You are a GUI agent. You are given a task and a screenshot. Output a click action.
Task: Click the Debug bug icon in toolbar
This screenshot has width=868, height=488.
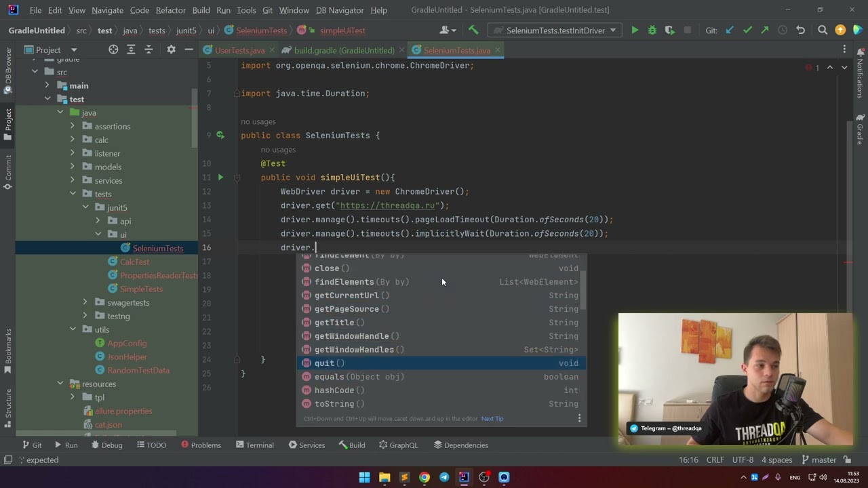coord(652,30)
